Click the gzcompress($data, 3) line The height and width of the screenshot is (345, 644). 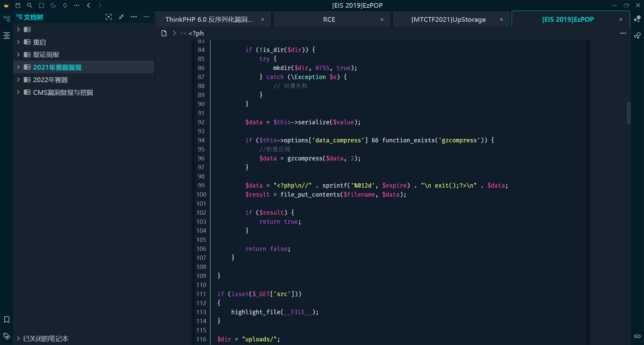[310, 158]
